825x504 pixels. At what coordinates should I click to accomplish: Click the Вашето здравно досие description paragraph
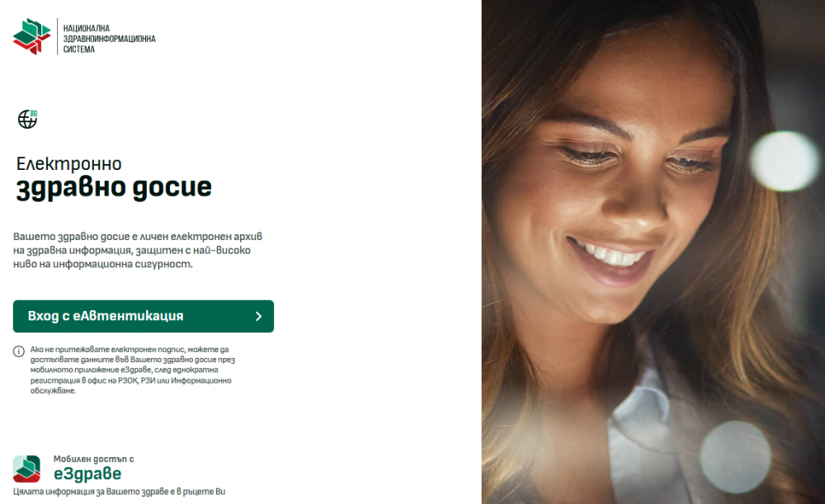pyautogui.click(x=137, y=251)
